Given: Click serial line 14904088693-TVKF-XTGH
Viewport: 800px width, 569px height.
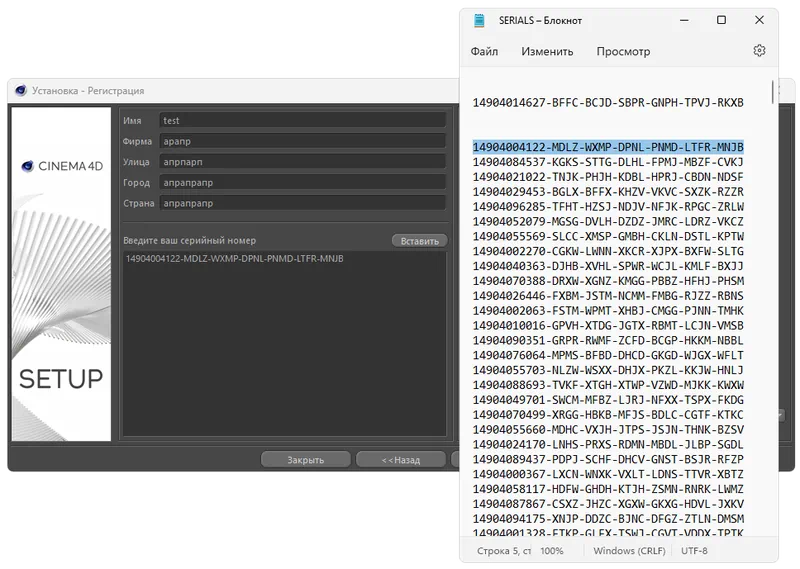Looking at the screenshot, I should (608, 385).
